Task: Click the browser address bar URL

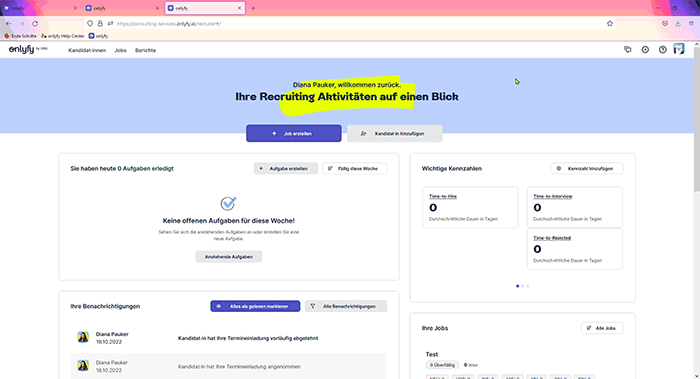Action: tap(169, 24)
